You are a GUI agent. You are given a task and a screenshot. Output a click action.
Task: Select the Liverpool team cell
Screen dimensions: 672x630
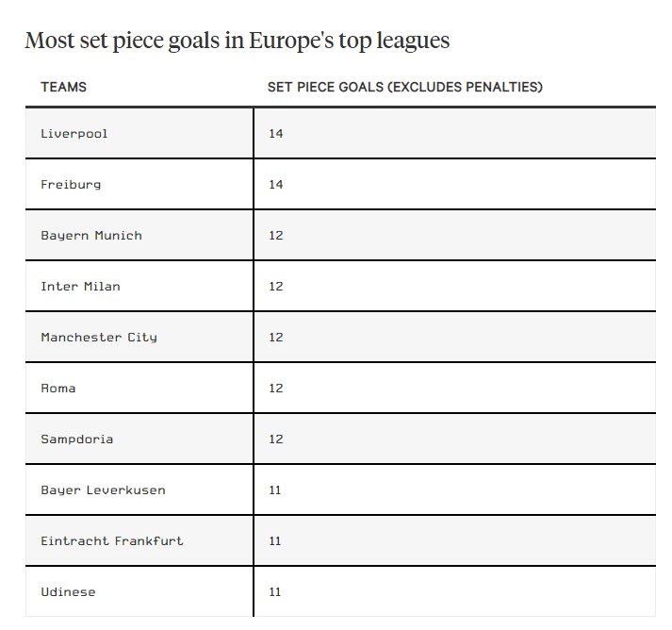74,134
